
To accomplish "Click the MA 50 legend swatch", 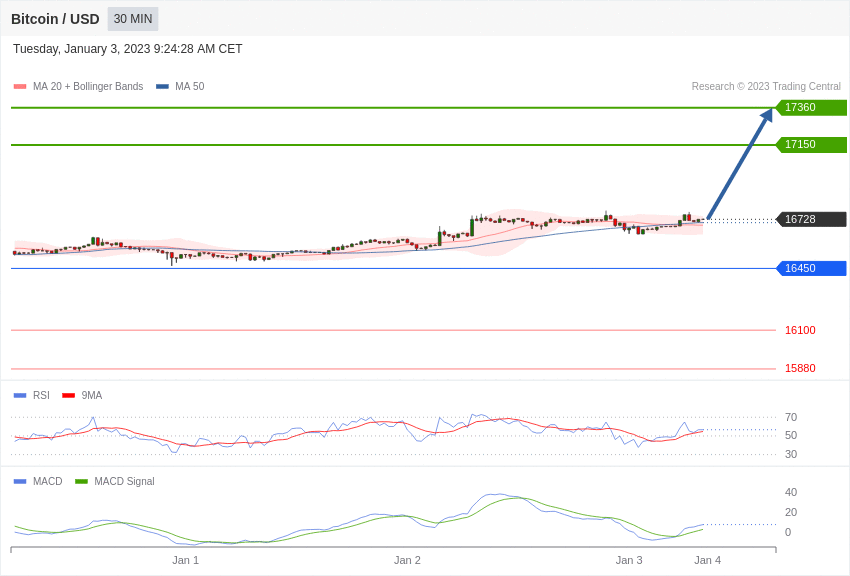I will click(162, 86).
